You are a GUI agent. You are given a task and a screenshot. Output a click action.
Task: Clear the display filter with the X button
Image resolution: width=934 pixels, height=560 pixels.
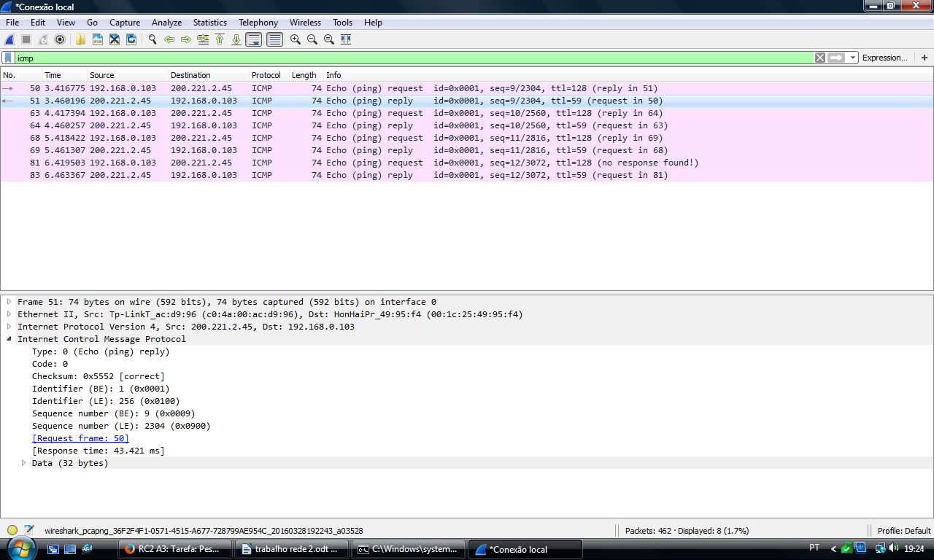click(x=820, y=58)
